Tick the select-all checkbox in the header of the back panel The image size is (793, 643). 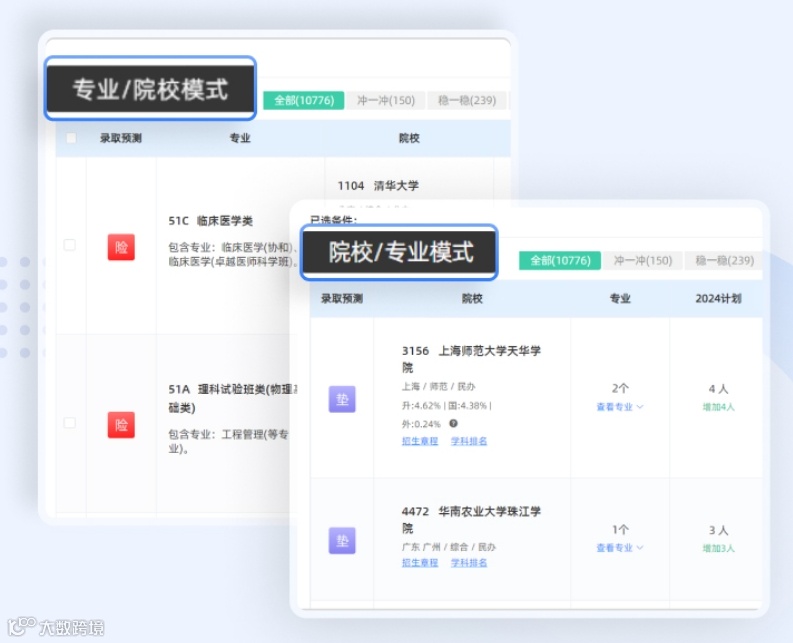tap(71, 138)
